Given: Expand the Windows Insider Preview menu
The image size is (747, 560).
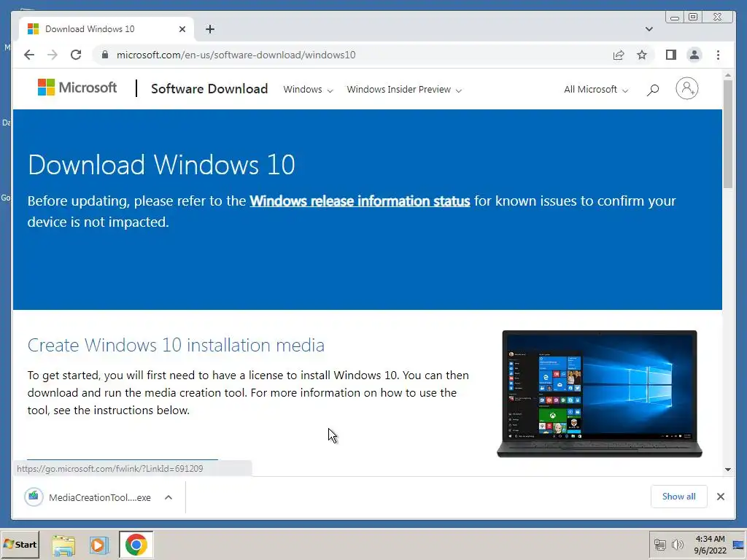Looking at the screenshot, I should coord(404,90).
